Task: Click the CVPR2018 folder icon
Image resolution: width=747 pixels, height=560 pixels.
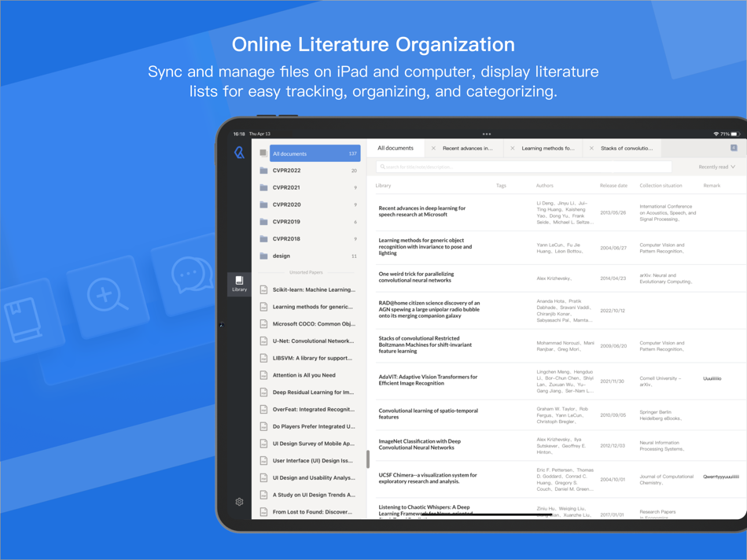Action: 263,239
